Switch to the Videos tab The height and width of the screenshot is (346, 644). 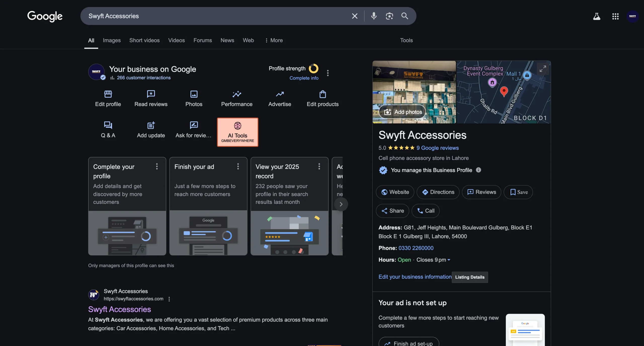pyautogui.click(x=176, y=40)
